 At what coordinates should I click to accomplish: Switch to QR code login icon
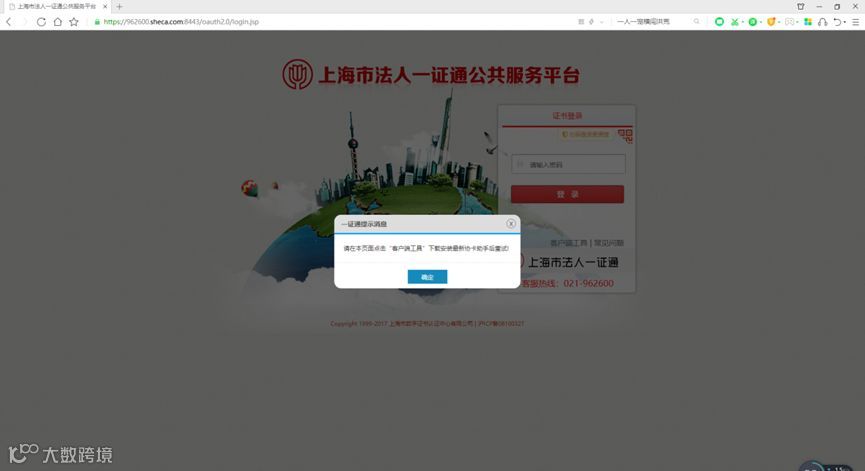625,135
